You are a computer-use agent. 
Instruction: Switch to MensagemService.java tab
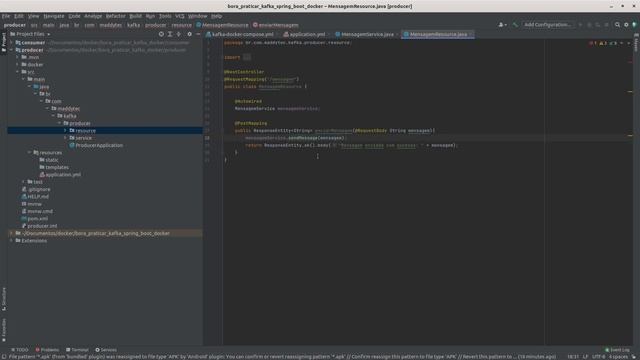[x=367, y=34]
